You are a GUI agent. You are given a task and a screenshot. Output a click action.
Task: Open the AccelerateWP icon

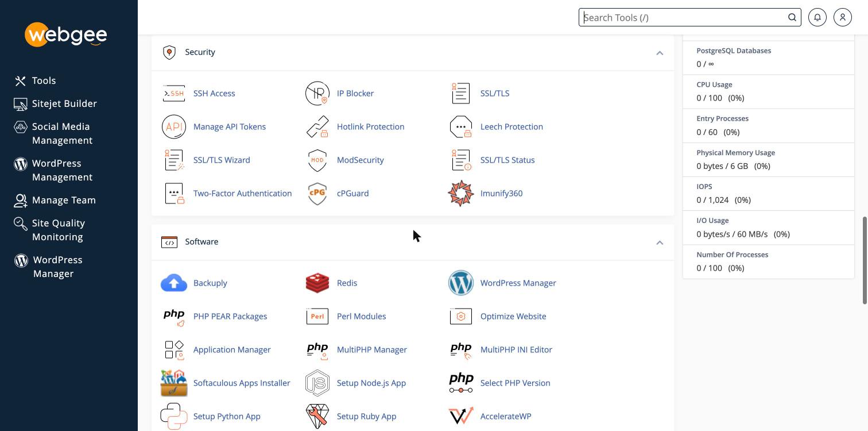click(x=461, y=416)
